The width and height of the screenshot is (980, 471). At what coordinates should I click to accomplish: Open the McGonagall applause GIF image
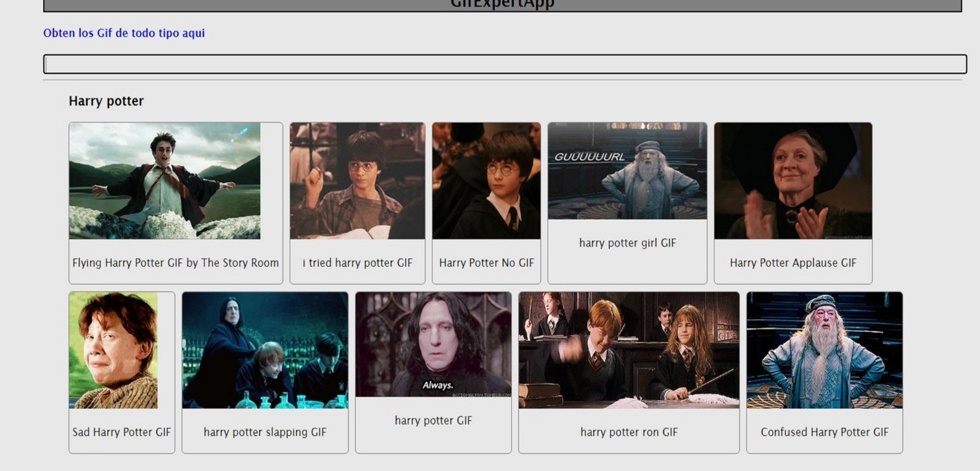pos(793,181)
